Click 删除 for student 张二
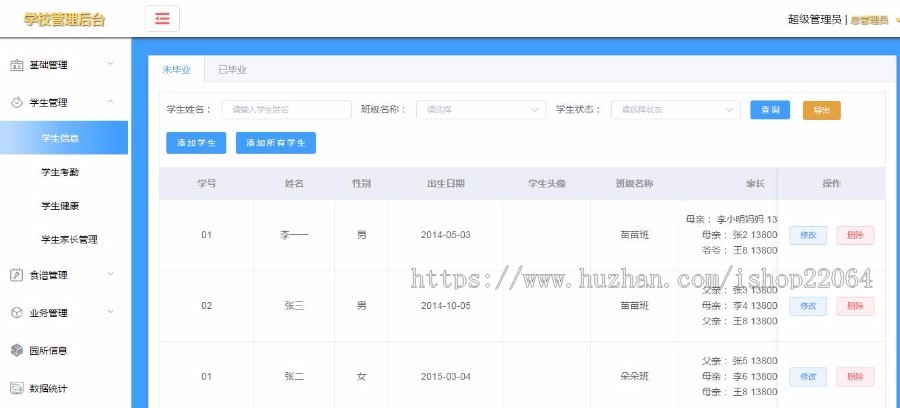Viewport: 900px width, 408px height. pyautogui.click(x=855, y=376)
